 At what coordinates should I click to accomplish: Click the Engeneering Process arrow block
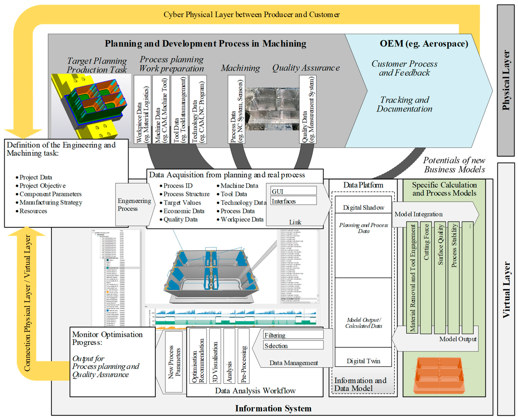click(x=134, y=205)
